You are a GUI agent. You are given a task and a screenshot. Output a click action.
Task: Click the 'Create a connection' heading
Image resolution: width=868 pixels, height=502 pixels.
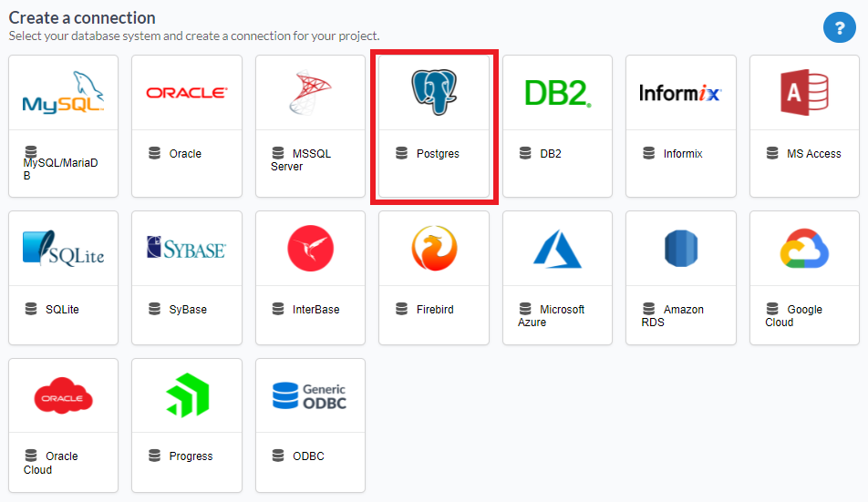point(82,17)
